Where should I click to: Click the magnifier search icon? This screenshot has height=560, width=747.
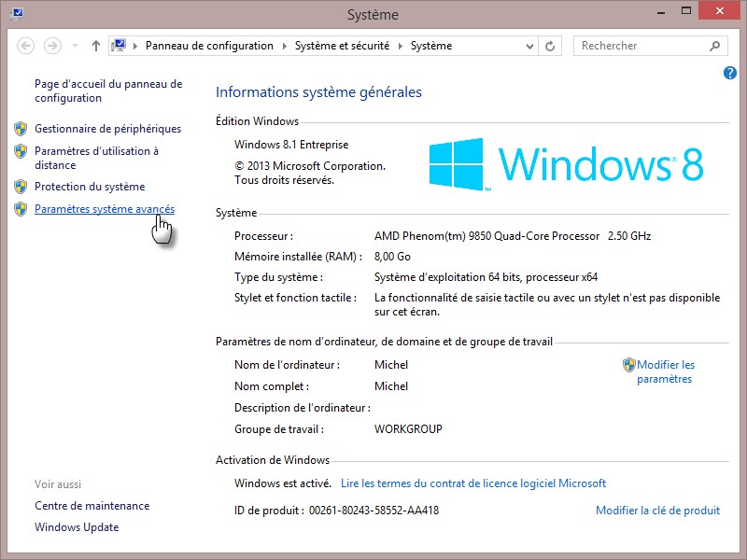714,46
